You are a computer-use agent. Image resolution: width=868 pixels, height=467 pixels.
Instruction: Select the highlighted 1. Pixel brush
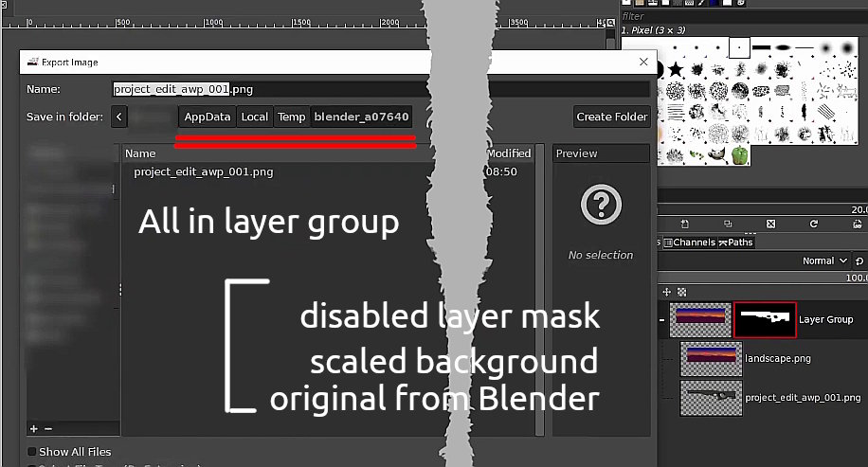739,47
